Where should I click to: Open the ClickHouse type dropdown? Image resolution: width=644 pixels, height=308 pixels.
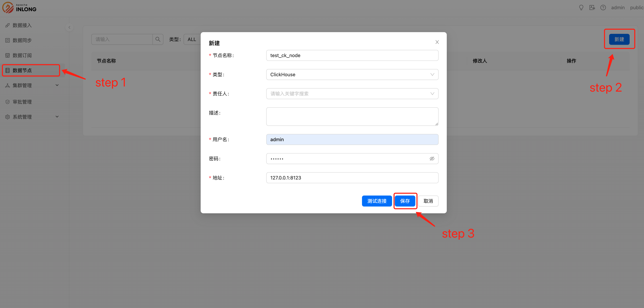point(352,74)
